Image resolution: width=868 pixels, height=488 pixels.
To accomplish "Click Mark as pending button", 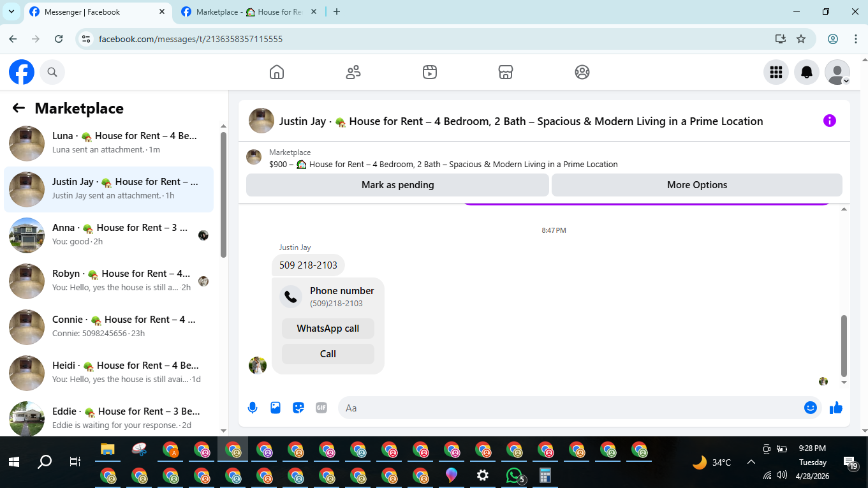I will coord(397,185).
